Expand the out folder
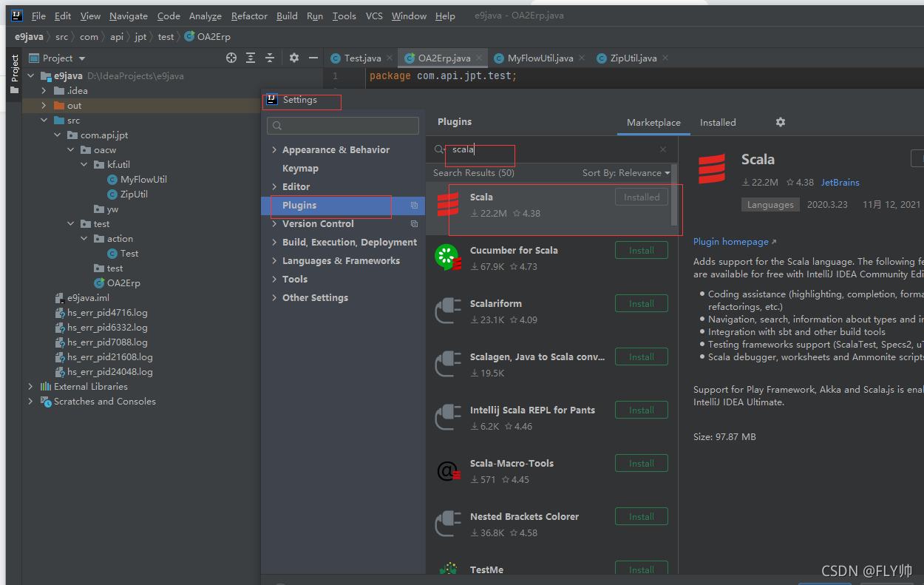 click(44, 105)
